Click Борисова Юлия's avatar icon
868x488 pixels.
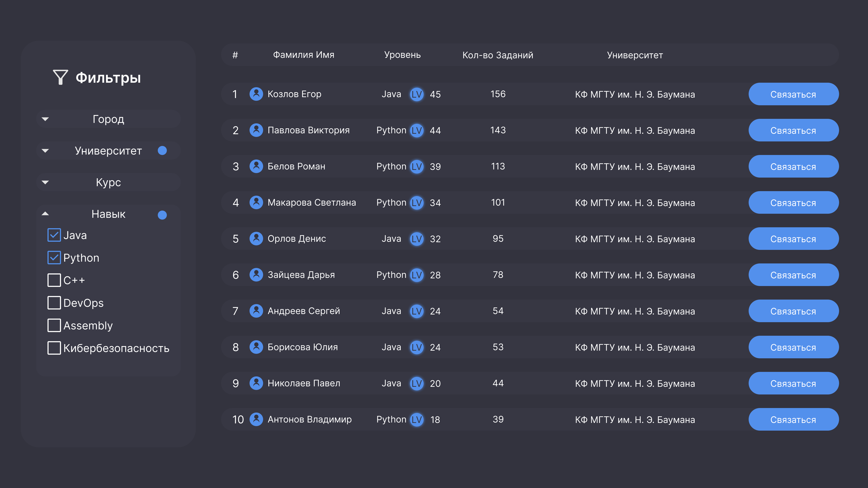(256, 347)
